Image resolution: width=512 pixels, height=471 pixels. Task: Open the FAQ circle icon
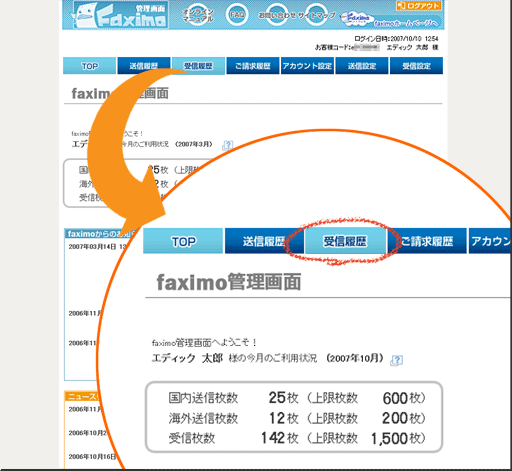(x=237, y=15)
